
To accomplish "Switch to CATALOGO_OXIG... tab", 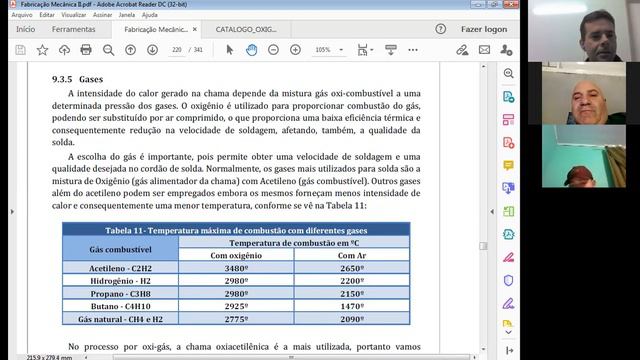I will point(246,29).
